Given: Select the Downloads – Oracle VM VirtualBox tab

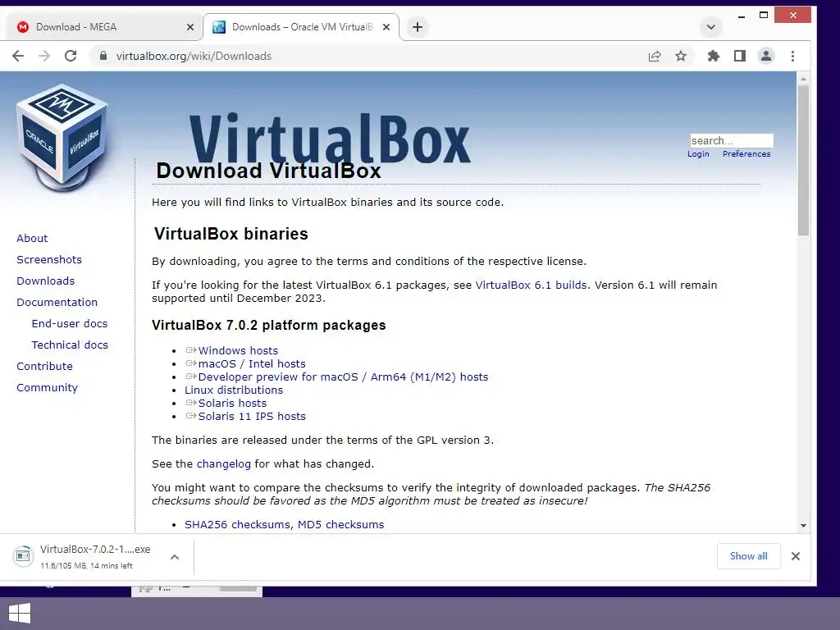Looking at the screenshot, I should (x=302, y=27).
